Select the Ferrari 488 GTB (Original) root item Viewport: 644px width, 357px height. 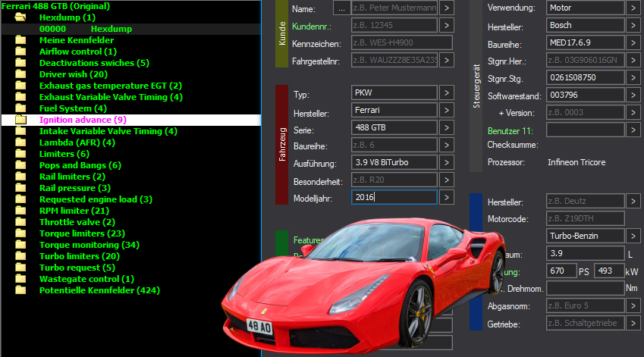(56, 6)
